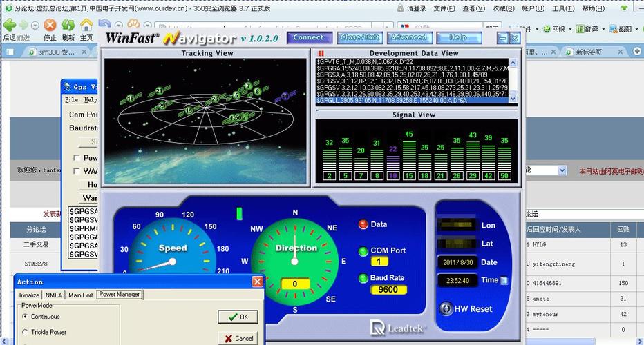Open dropdown beside the undo-close-tab arrow
Screen dimensions: 644x345
point(119,26)
